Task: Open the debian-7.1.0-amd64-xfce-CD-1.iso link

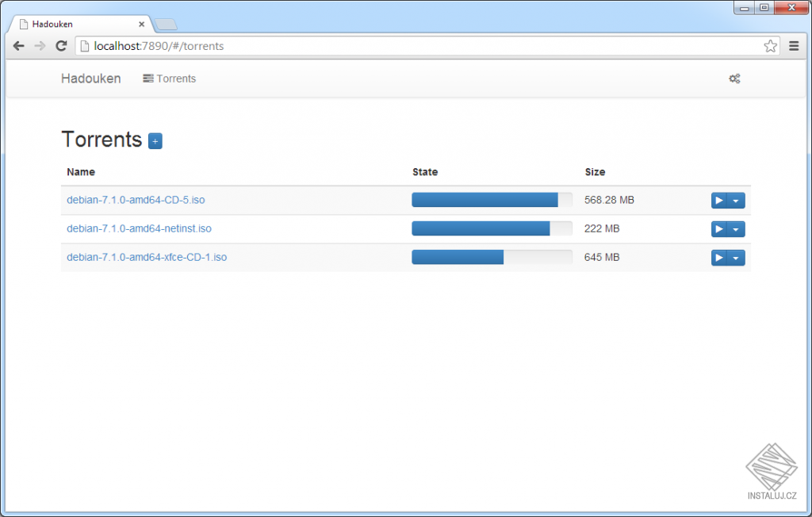Action: pos(147,257)
